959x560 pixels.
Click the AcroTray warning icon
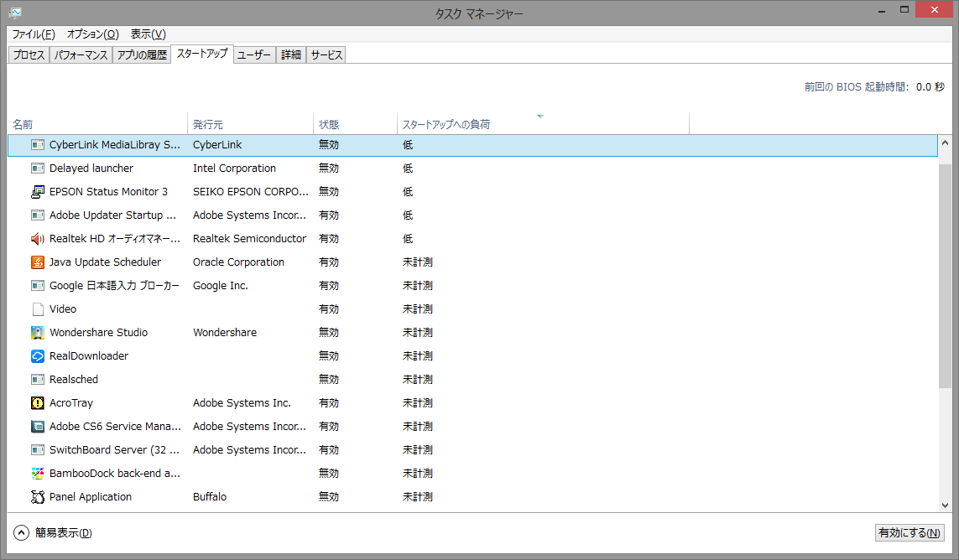click(x=37, y=403)
